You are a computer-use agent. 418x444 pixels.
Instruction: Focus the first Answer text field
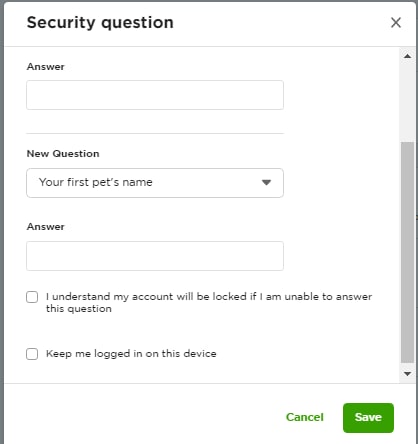(155, 95)
